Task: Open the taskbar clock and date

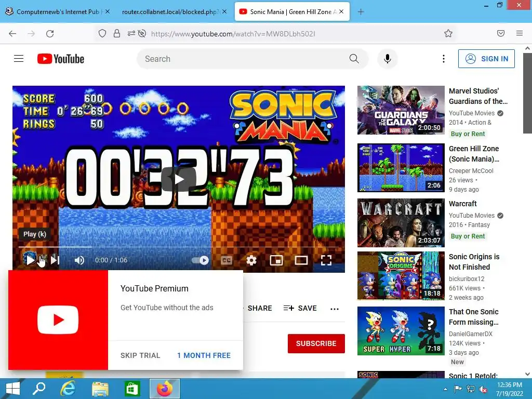Action: [x=510, y=389]
